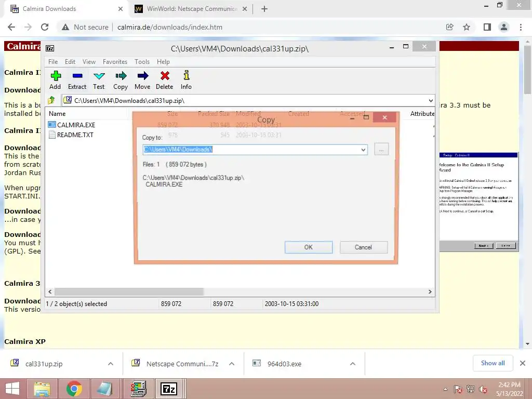Open Chrome profile avatar
This screenshot has width=532, height=399.
tap(504, 27)
